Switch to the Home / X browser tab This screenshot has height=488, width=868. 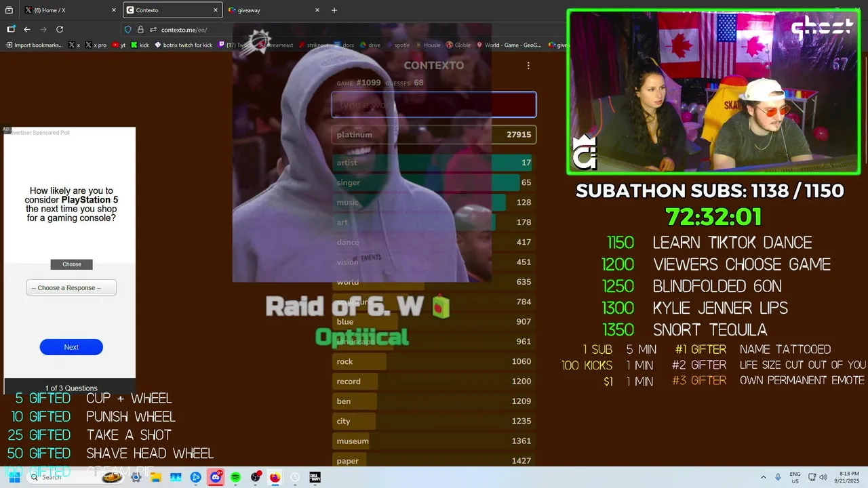click(70, 10)
